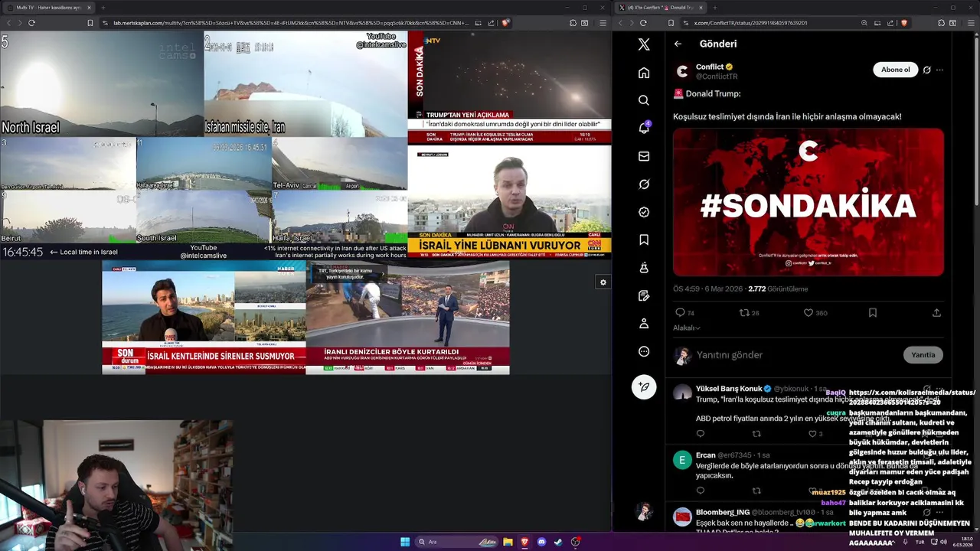
Task: Open Discord from the taskbar
Action: (x=541, y=542)
